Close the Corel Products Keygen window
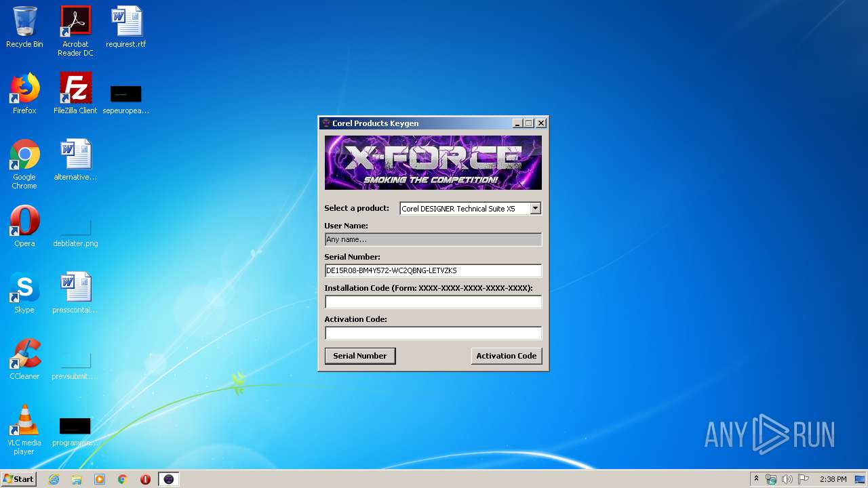The image size is (868, 488). (x=541, y=123)
